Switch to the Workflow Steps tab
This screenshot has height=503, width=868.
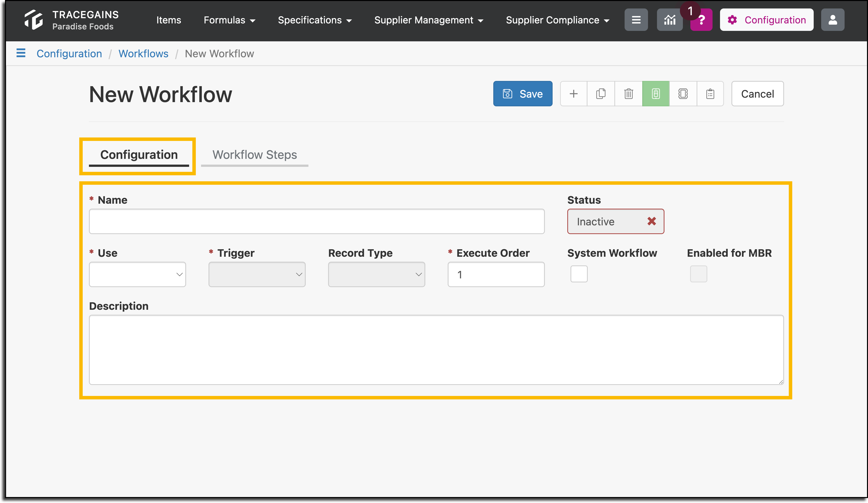coord(255,155)
